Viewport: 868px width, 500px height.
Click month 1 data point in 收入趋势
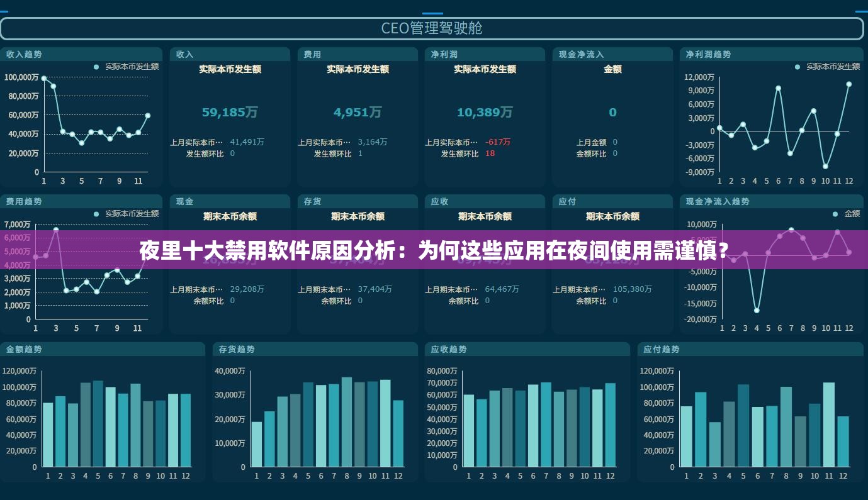(x=43, y=79)
